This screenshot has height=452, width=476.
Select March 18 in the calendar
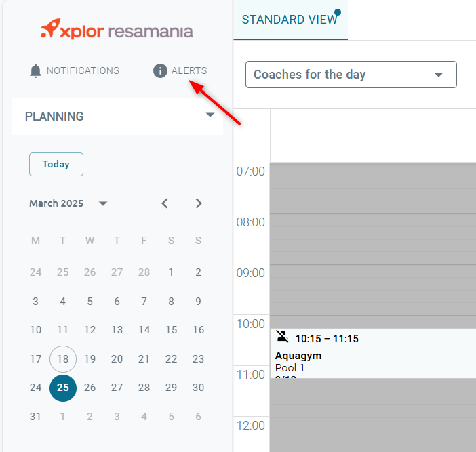(x=62, y=359)
